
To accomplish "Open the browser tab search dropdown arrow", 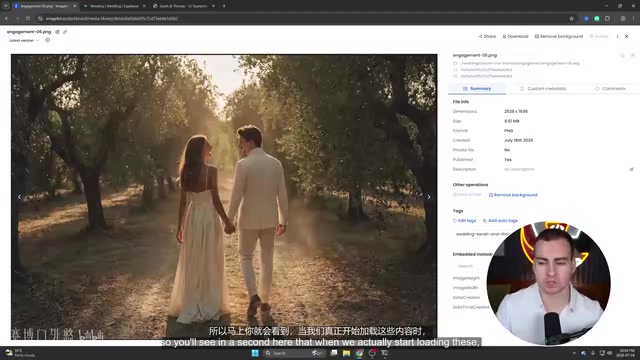I will tap(6, 6).
